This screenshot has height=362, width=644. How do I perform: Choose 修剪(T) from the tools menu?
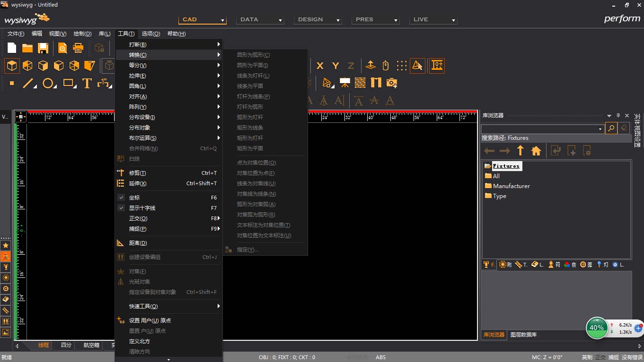[x=169, y=173]
